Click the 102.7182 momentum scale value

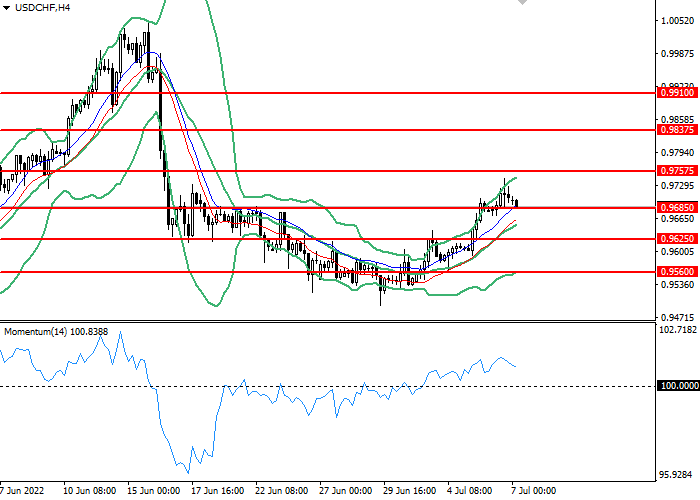coord(678,329)
